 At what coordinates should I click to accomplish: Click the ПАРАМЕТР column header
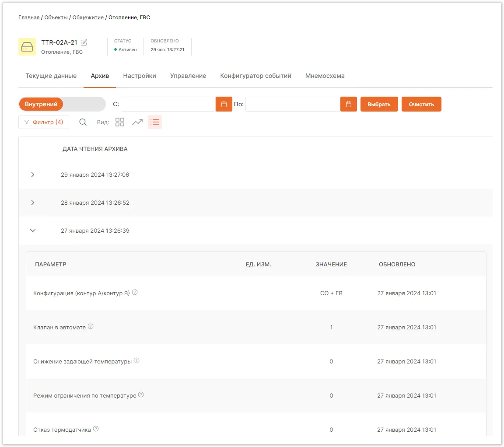click(x=51, y=264)
